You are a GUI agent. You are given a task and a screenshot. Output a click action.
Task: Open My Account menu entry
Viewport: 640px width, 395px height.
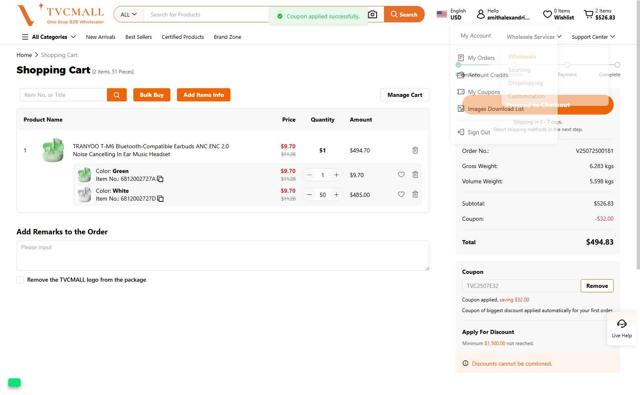point(476,36)
